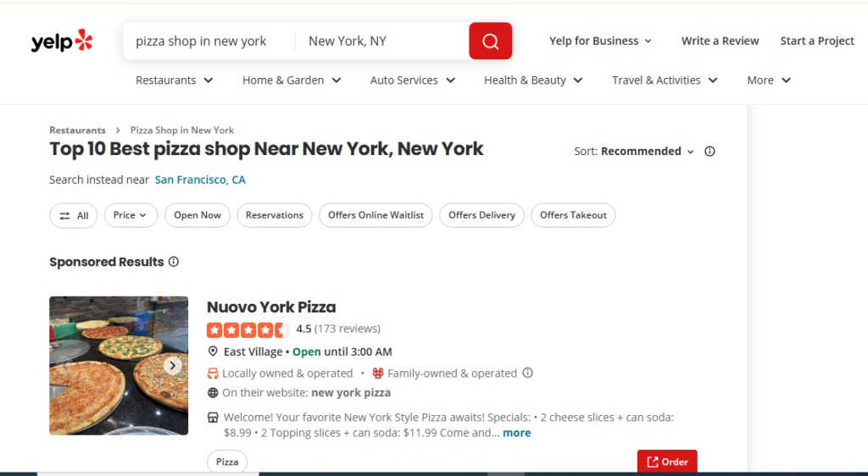
Task: Toggle the Reservations filter
Action: click(x=275, y=215)
